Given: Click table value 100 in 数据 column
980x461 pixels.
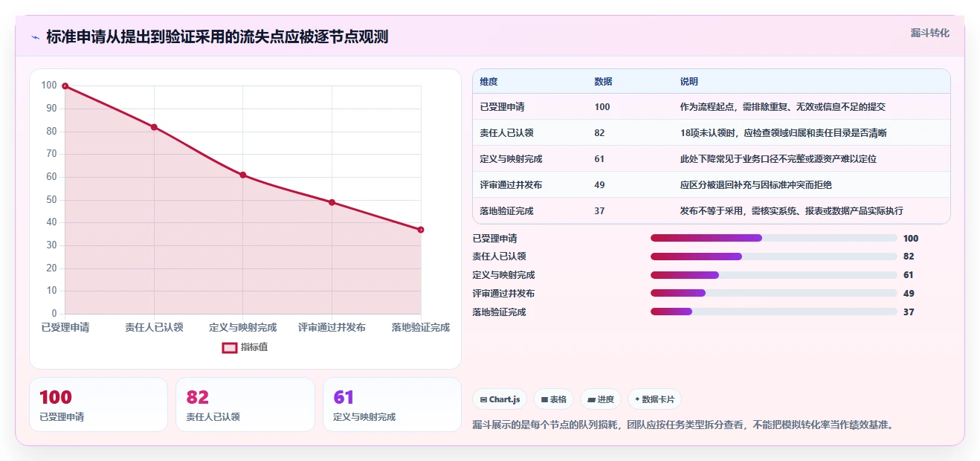Looking at the screenshot, I should tap(602, 107).
